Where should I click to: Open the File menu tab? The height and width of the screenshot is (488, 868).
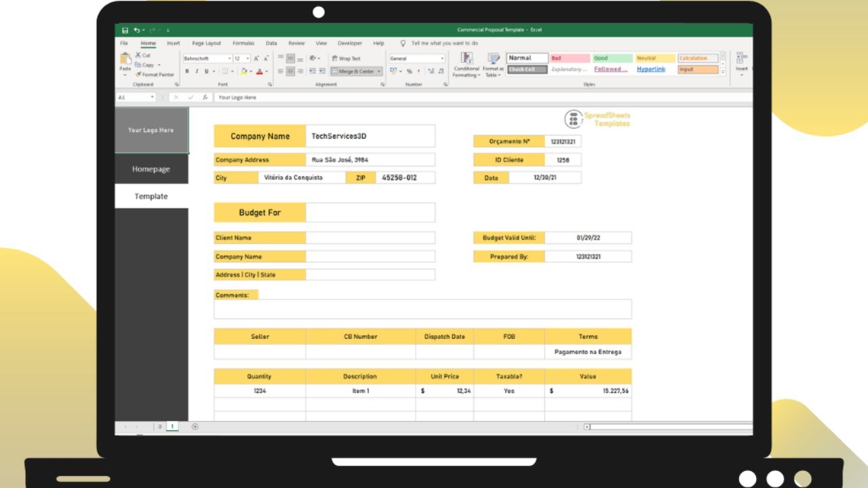point(124,43)
